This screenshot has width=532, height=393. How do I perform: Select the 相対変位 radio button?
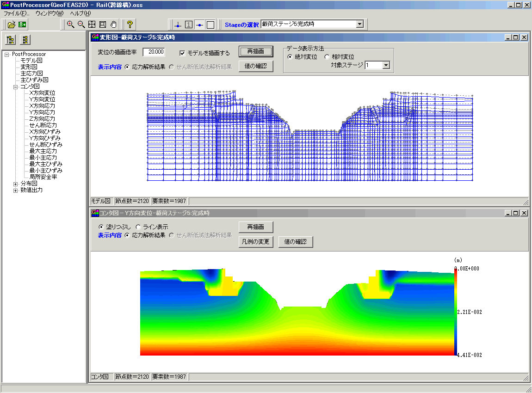pyautogui.click(x=327, y=57)
